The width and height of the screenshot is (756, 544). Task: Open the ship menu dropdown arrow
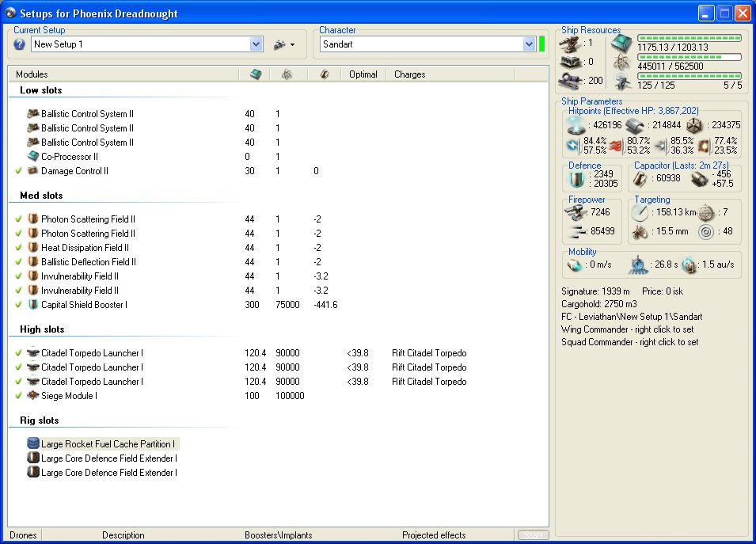point(292,45)
